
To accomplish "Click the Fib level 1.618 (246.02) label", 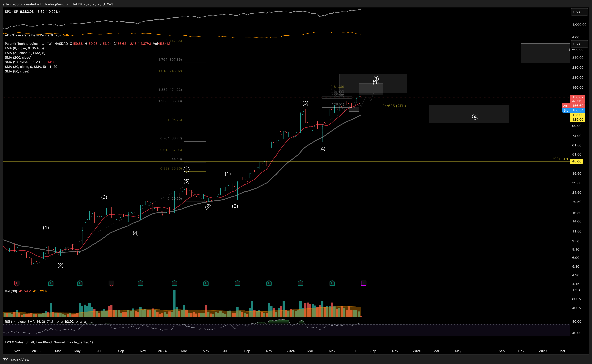I will [170, 71].
